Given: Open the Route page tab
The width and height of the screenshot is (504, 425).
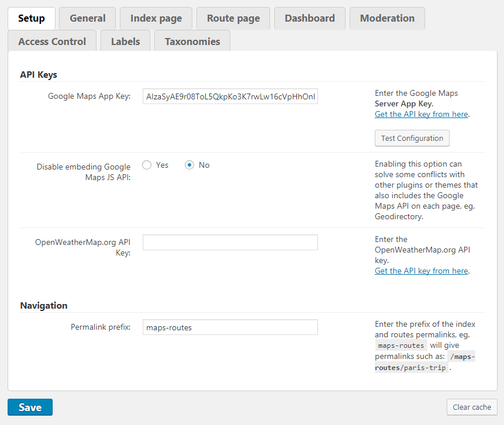Looking at the screenshot, I should [x=233, y=18].
